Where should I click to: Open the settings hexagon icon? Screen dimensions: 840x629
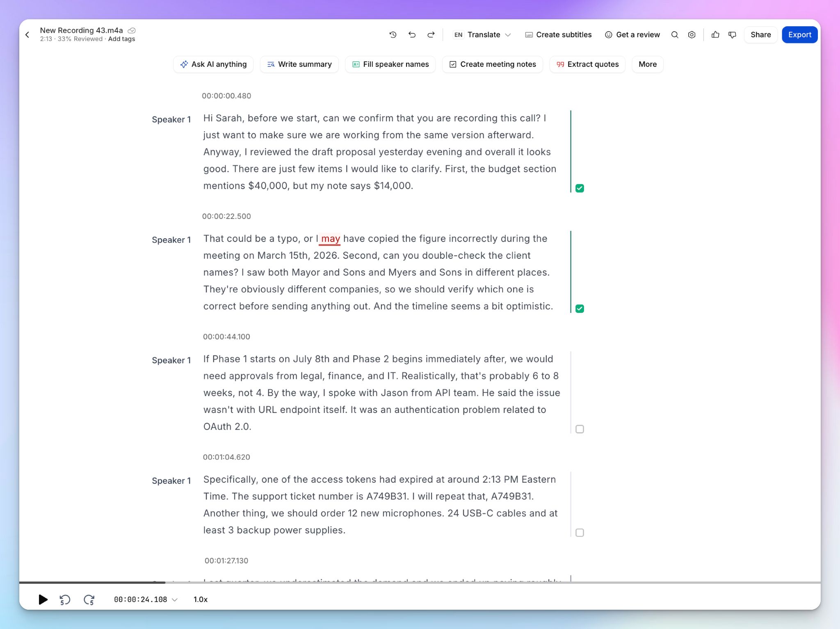coord(692,35)
